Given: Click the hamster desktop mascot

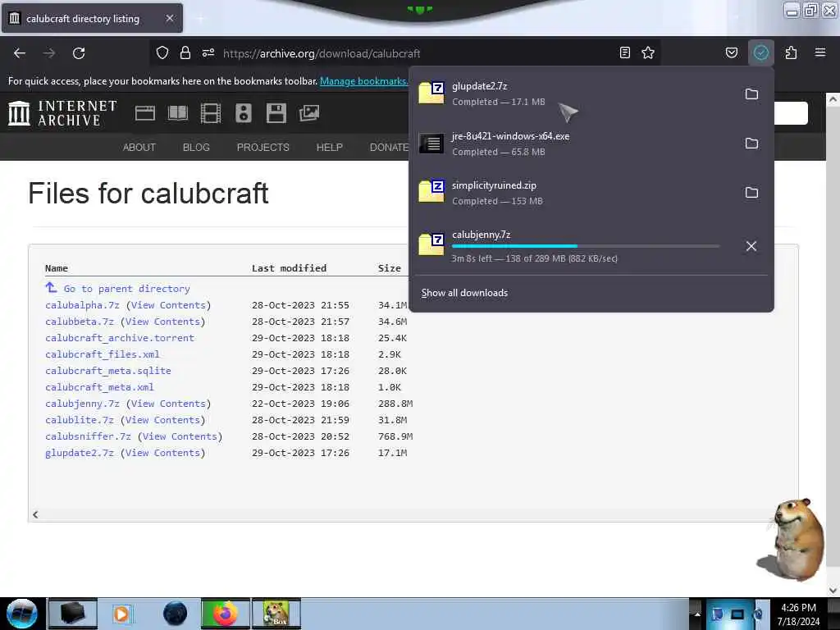Looking at the screenshot, I should pyautogui.click(x=792, y=539).
